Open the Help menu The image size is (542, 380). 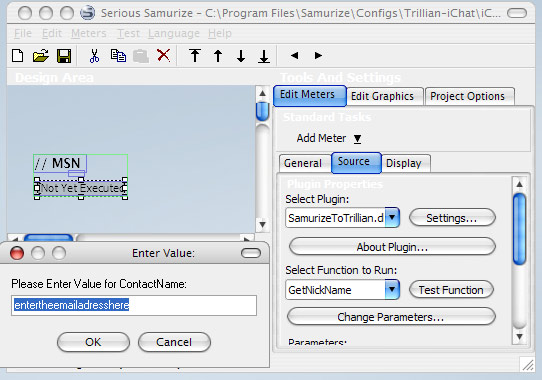[x=220, y=33]
